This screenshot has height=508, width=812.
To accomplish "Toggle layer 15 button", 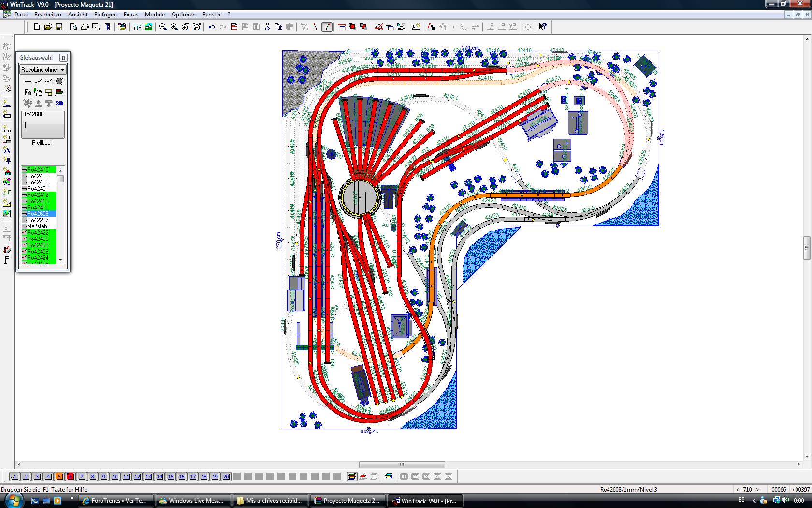I will [x=170, y=477].
